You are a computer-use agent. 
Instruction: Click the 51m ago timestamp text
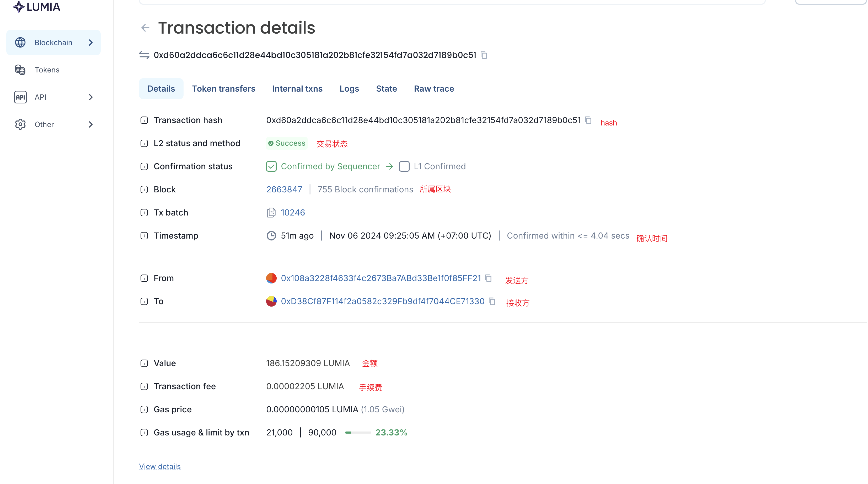point(297,236)
